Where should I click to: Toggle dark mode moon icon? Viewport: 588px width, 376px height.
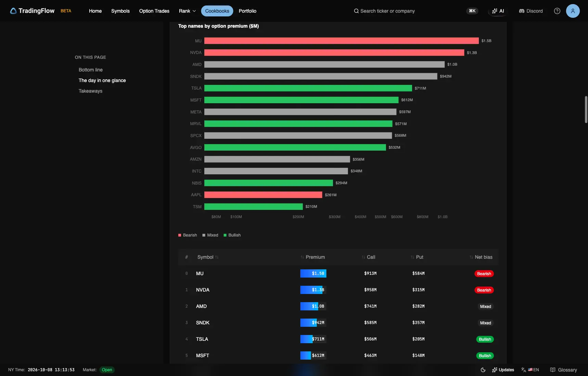point(483,370)
